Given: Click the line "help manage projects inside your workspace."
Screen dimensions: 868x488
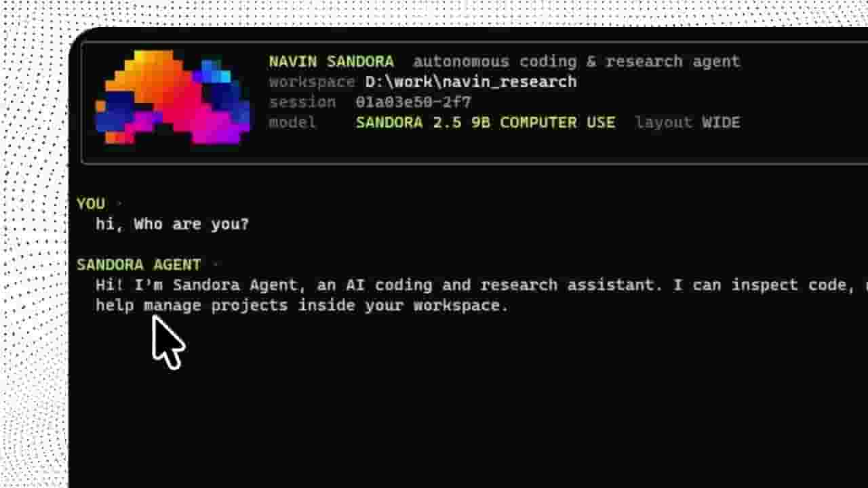Looking at the screenshot, I should click(x=302, y=306).
